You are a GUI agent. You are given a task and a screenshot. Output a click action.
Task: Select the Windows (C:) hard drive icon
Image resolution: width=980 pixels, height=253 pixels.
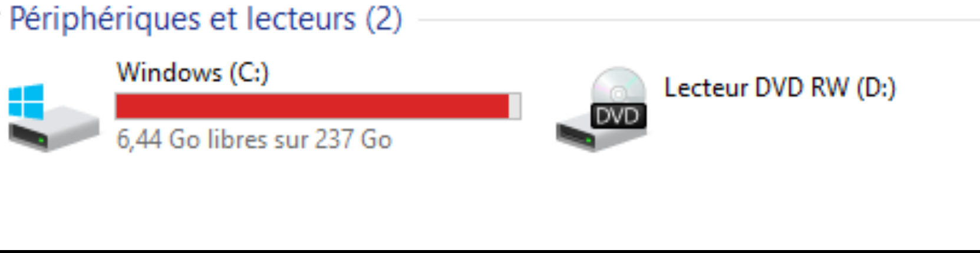pos(53,118)
